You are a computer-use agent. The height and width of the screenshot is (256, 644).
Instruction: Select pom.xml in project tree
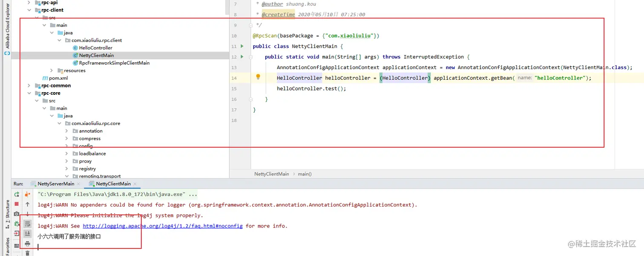[58, 78]
